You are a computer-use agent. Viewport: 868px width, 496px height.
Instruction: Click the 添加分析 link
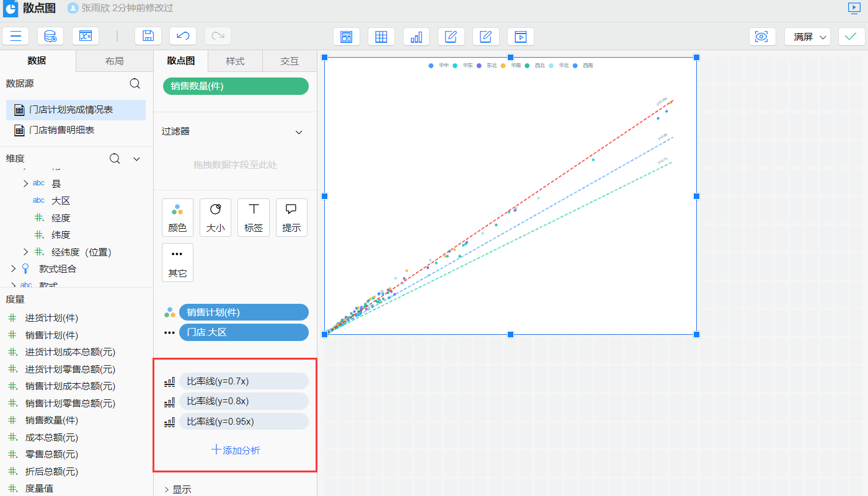point(236,450)
